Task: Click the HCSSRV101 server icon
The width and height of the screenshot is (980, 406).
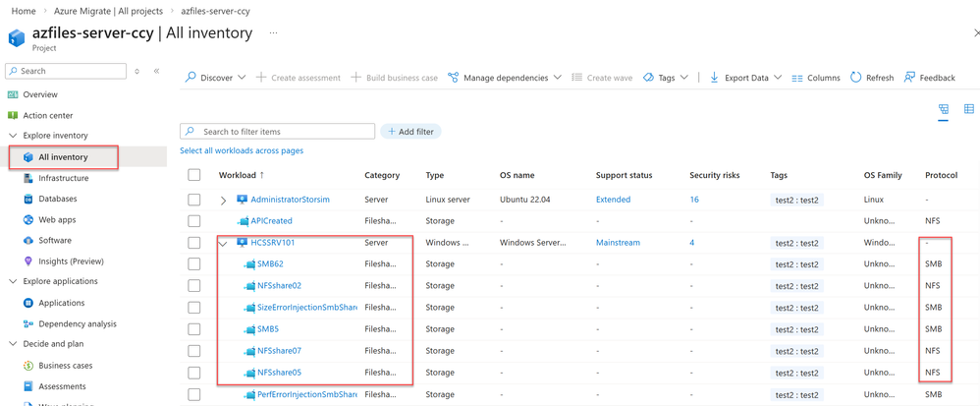Action: pos(242,242)
